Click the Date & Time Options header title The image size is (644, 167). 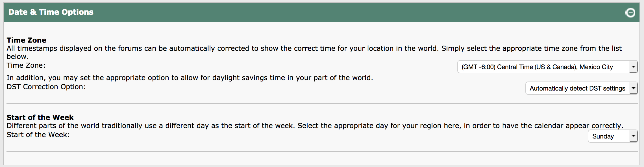coord(51,12)
